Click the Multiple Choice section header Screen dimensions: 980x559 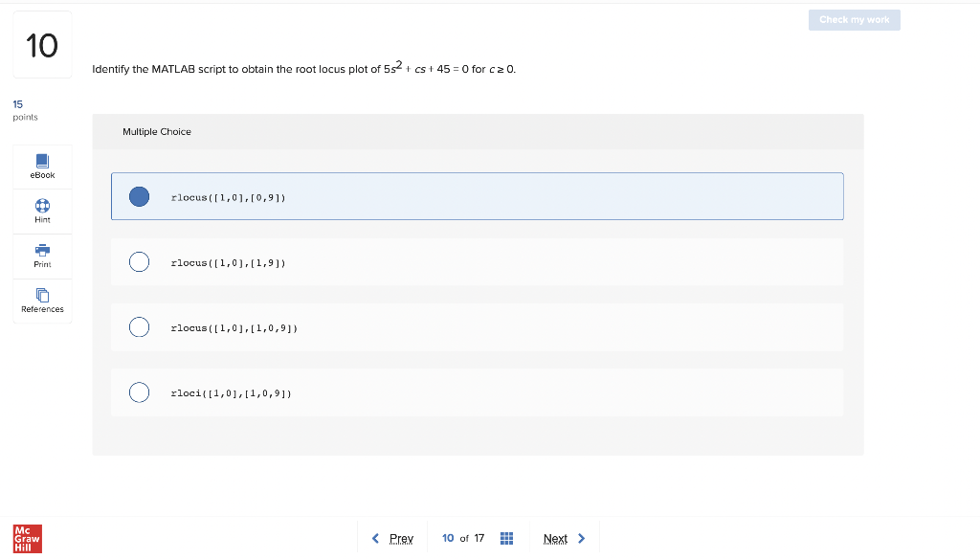pyautogui.click(x=157, y=131)
